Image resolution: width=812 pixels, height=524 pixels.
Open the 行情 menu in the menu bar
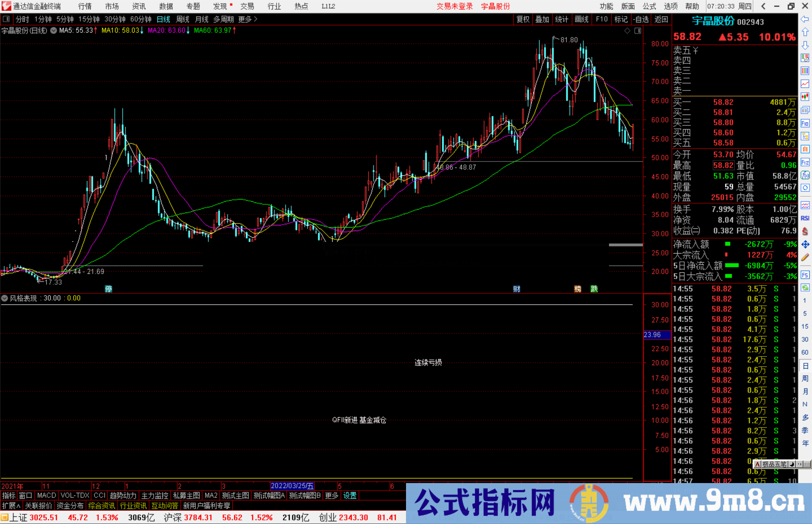[85, 6]
